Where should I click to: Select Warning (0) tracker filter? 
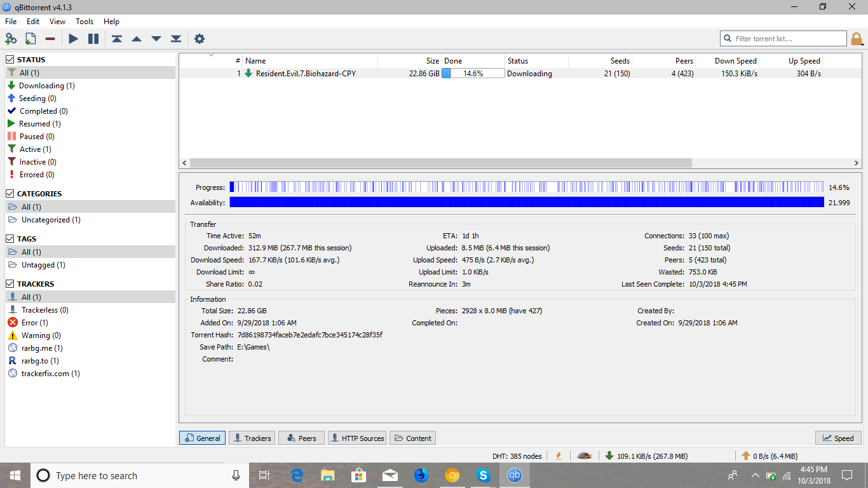[x=90, y=335]
